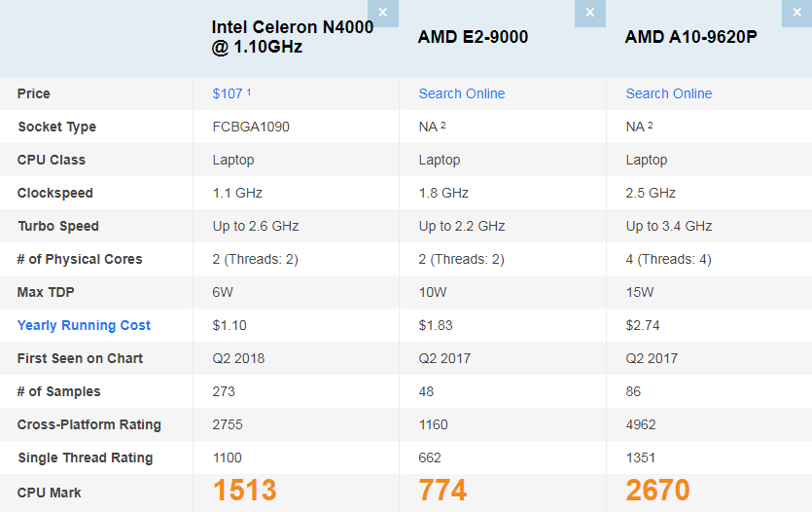Select the Cross-Platform Rating row label
This screenshot has width=812, height=512.
point(89,424)
